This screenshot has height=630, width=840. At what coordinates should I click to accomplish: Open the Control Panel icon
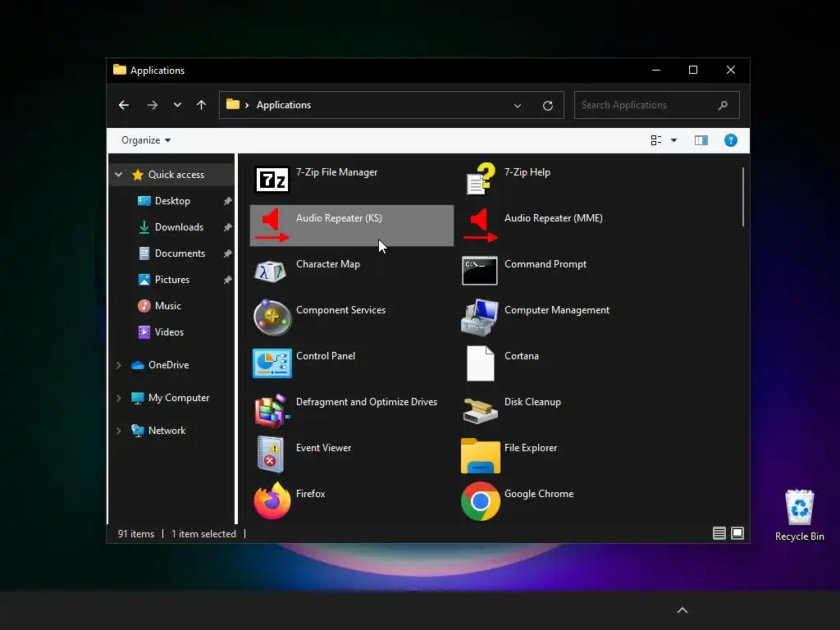coord(272,363)
